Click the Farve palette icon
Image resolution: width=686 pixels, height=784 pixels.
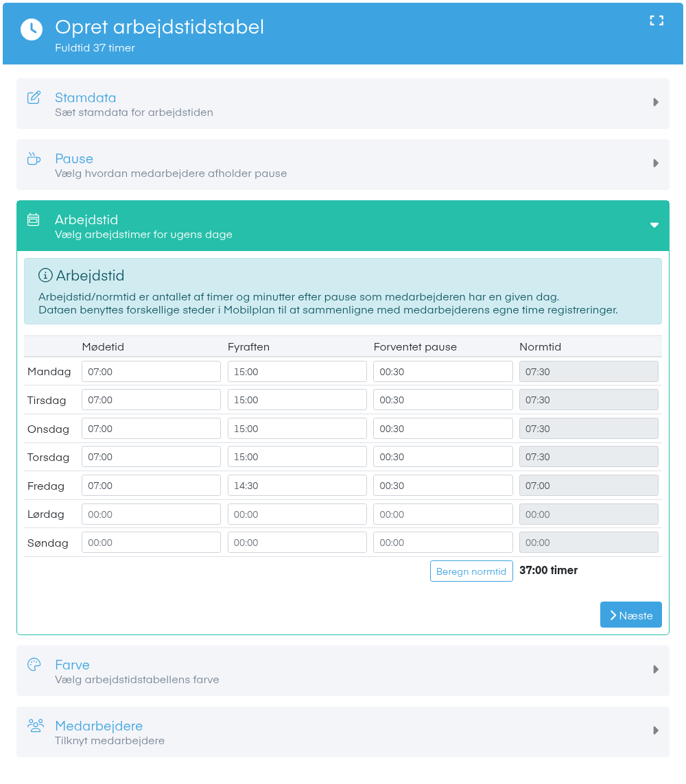(34, 665)
